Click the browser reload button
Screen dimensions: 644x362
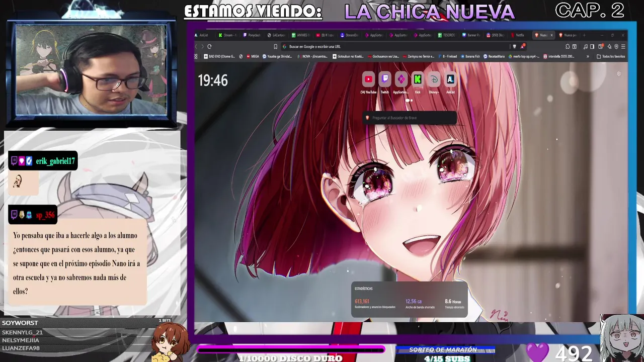pos(209,47)
